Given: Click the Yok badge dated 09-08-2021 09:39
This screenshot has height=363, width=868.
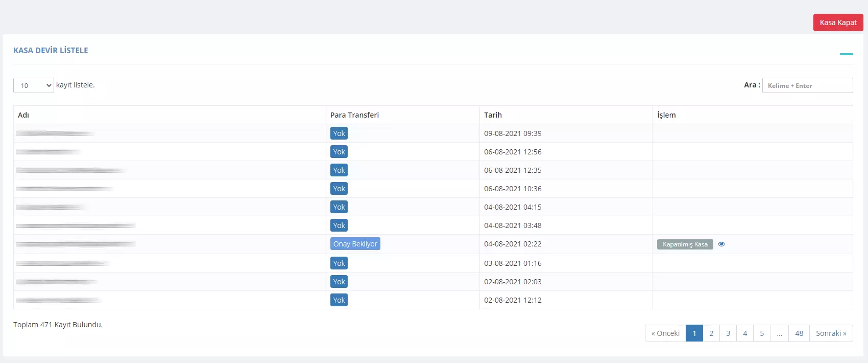Looking at the screenshot, I should (x=339, y=133).
